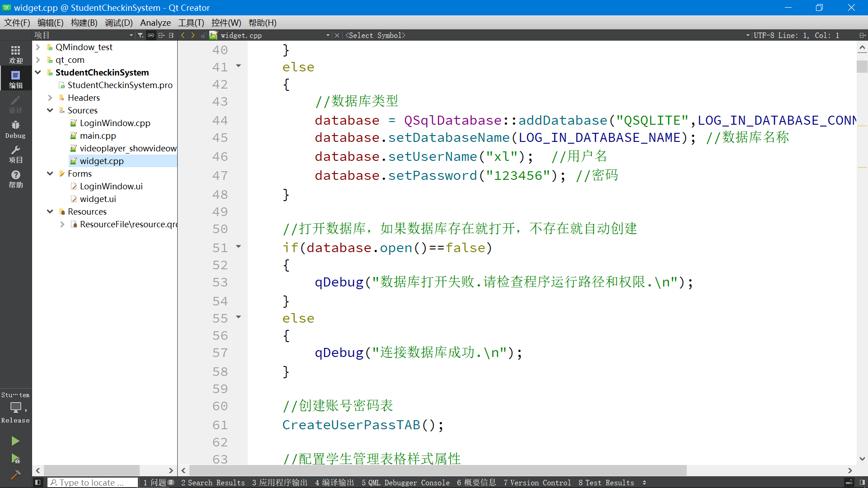Click the filter tree icon
The height and width of the screenshot is (488, 868).
click(141, 35)
